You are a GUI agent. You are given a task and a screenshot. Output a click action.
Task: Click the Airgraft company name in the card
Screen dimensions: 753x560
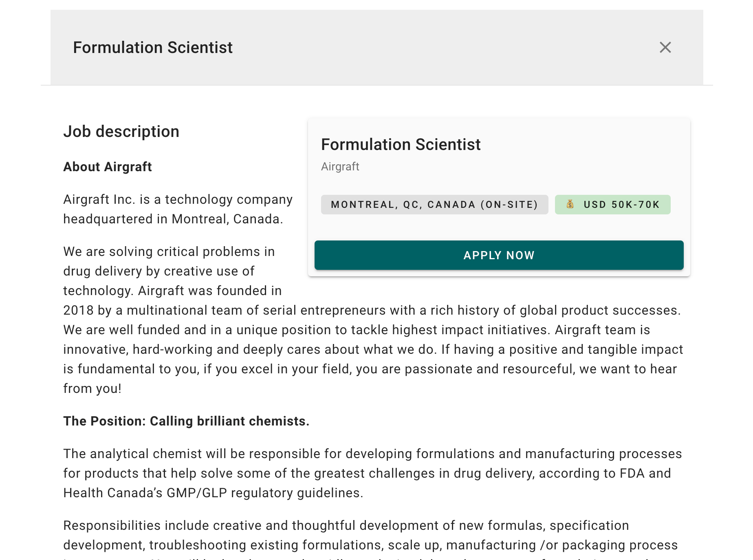tap(340, 166)
